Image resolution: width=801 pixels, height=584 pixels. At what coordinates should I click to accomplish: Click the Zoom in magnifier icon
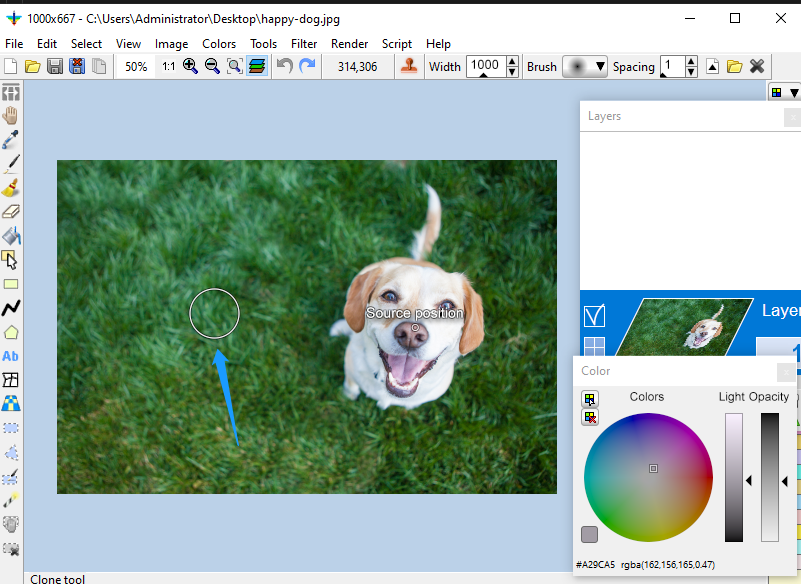tap(190, 66)
